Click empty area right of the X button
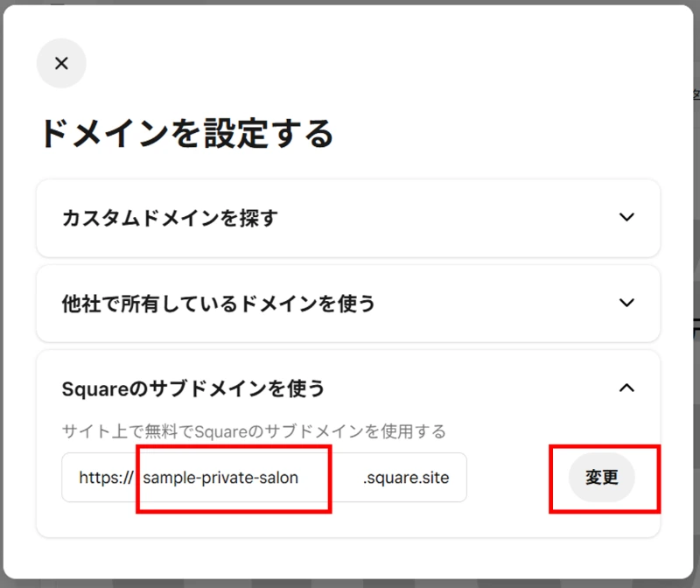This screenshot has height=588, width=700. tap(350, 63)
